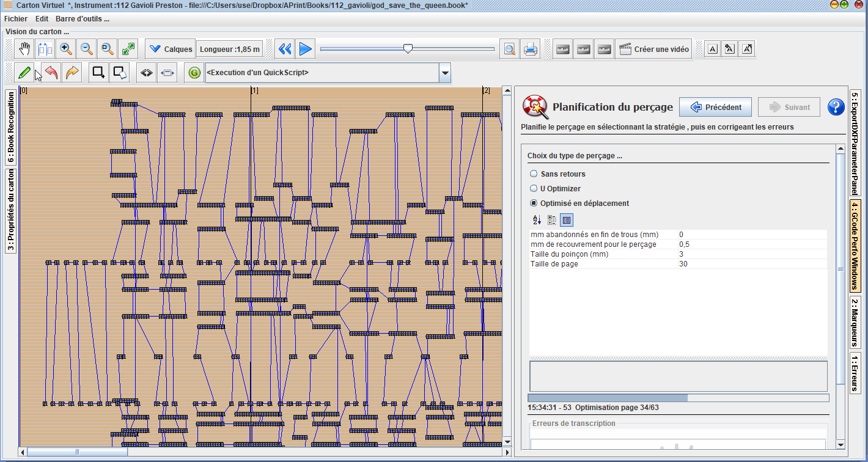Click the zoom in magnifier
Image resolution: width=868 pixels, height=462 pixels.
coord(66,49)
